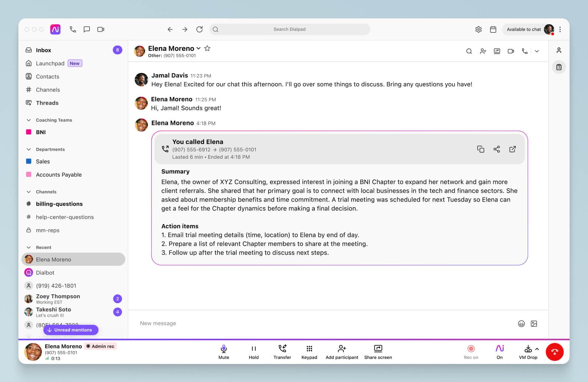Mute the microphone
The image size is (588, 382).
click(224, 352)
